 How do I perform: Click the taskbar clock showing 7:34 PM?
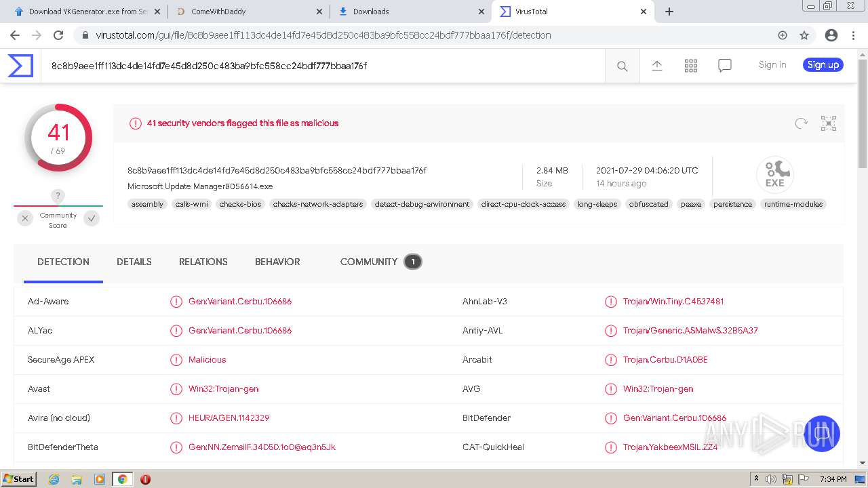(833, 479)
